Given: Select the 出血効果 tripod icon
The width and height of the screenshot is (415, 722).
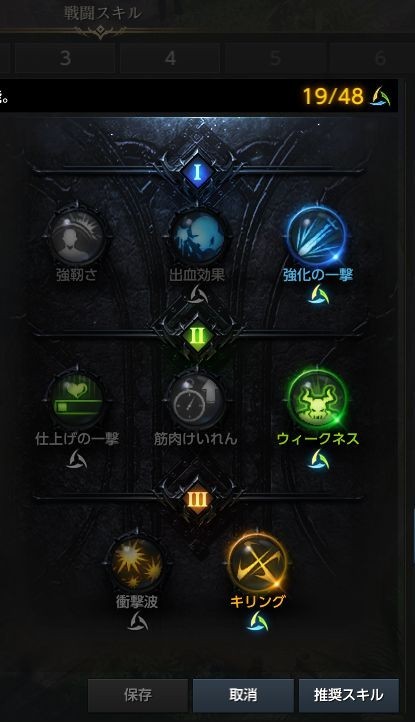Looking at the screenshot, I should coord(197,237).
